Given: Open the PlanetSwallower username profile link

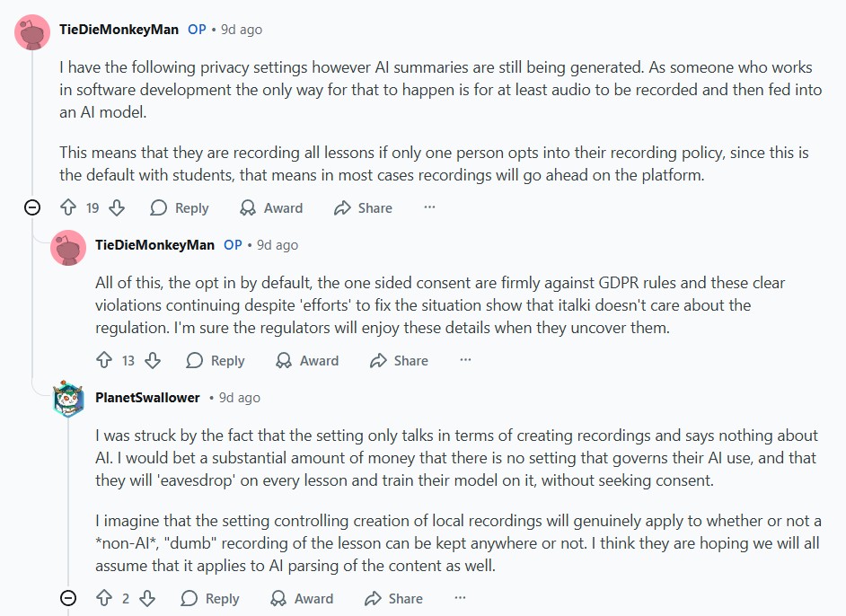Looking at the screenshot, I should [x=147, y=397].
